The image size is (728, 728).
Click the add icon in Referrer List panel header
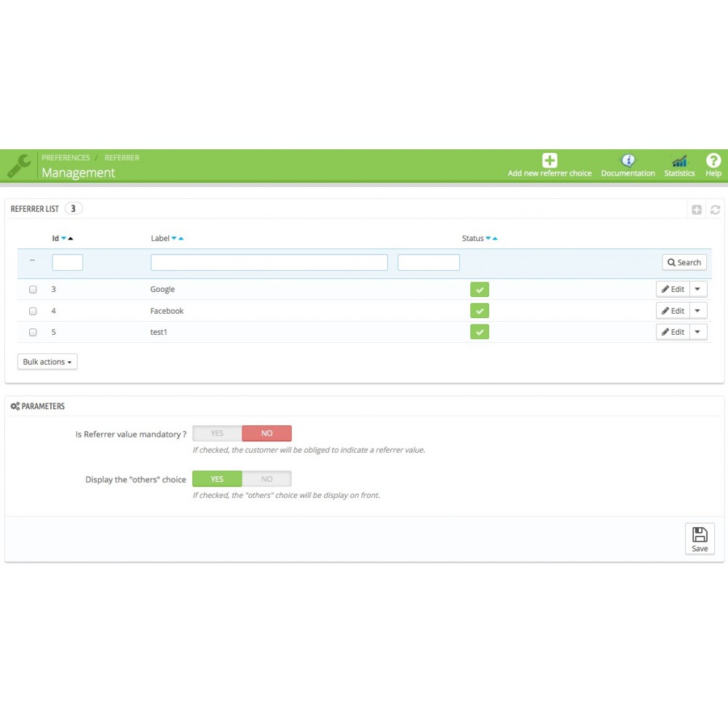697,210
